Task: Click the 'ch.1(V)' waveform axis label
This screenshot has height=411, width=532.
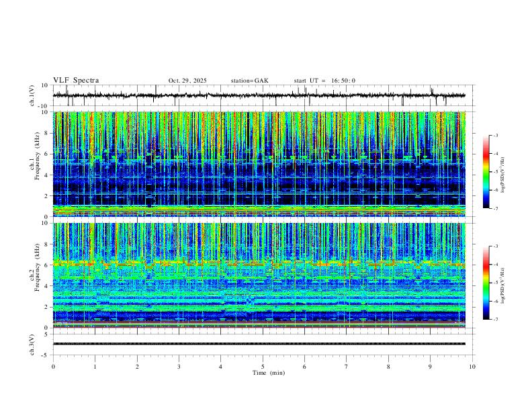Action: 32,95
